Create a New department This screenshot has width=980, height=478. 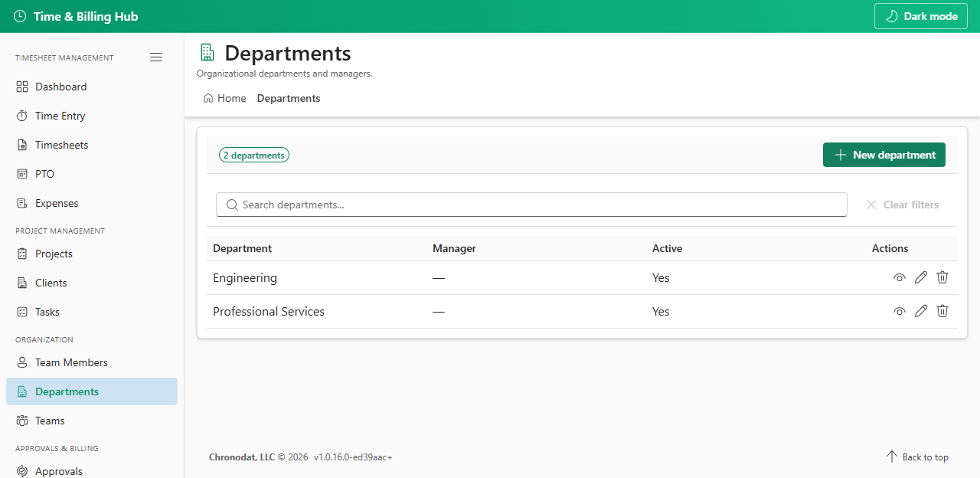tap(884, 155)
